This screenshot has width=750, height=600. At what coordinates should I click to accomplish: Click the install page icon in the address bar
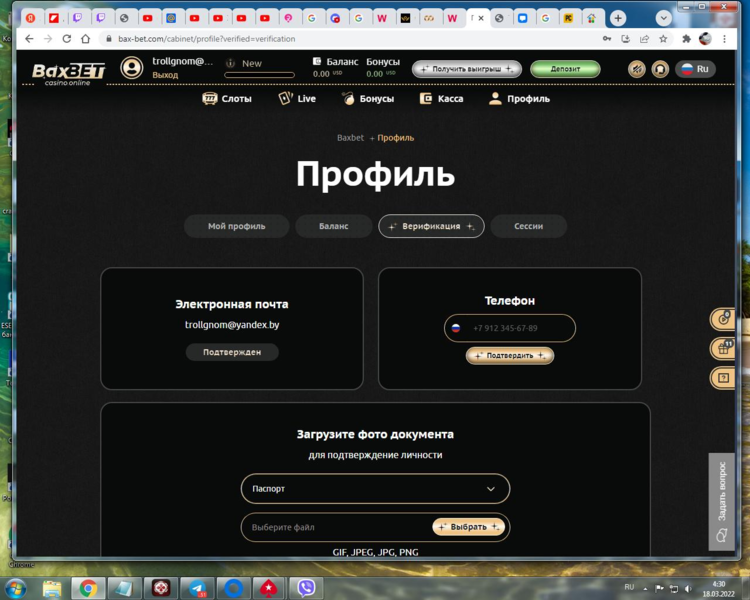point(626,39)
